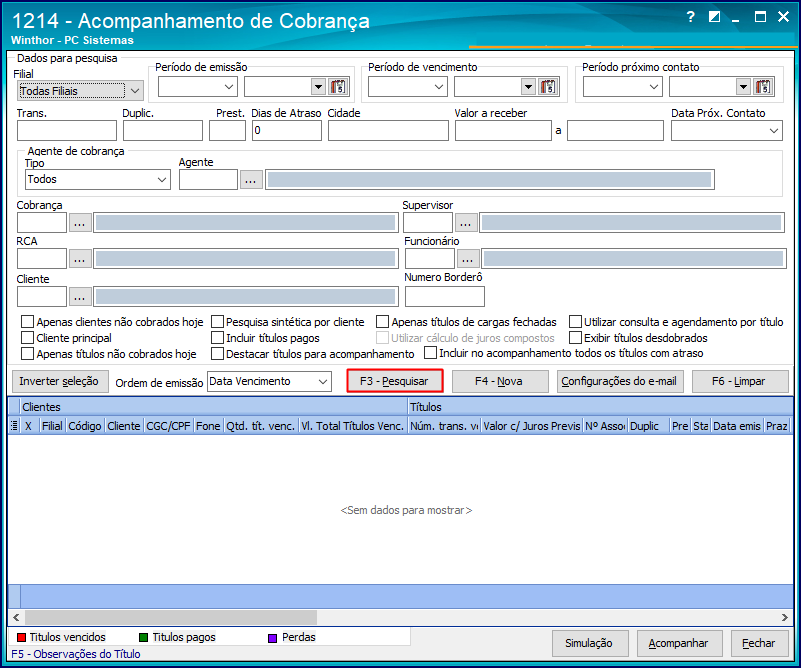Click Vl. Total Títulos Venc. column header

(x=352, y=426)
